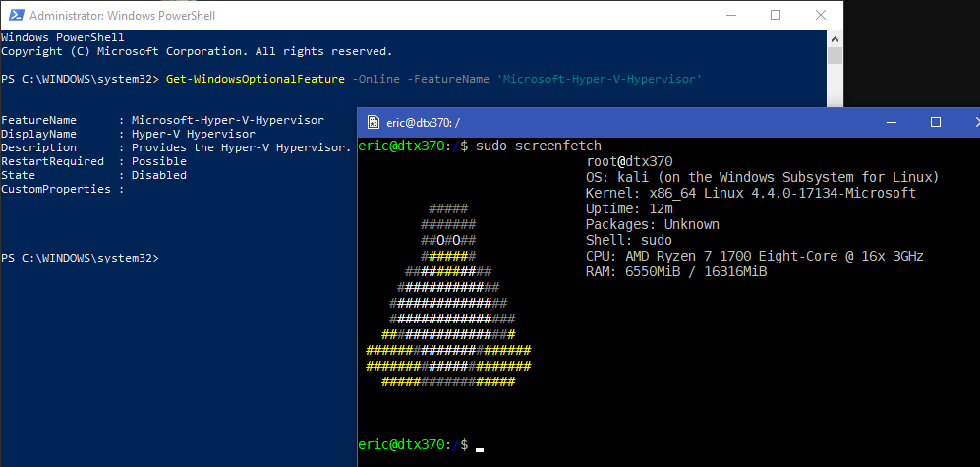This screenshot has width=980, height=467.
Task: Click the 'Disabled' state value
Action: [159, 175]
